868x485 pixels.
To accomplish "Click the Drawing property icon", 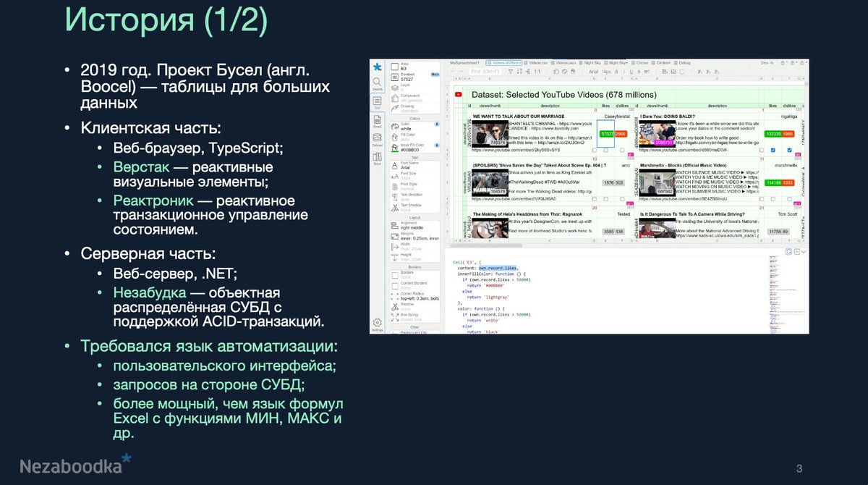I will [x=395, y=109].
